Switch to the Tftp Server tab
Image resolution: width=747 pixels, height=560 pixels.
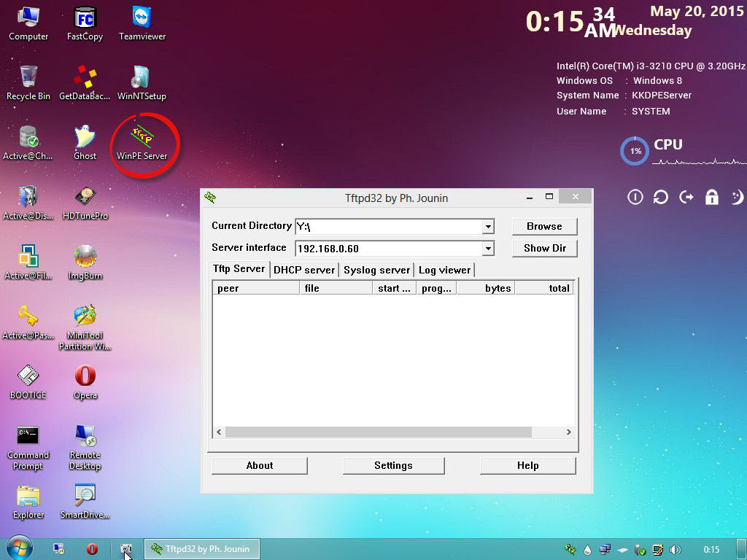pyautogui.click(x=239, y=268)
